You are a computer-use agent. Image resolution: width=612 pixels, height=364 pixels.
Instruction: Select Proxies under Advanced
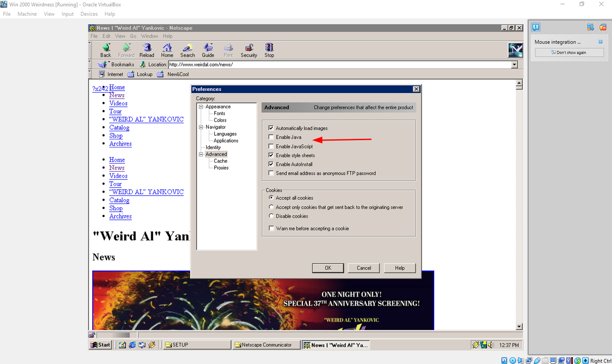[x=221, y=168]
